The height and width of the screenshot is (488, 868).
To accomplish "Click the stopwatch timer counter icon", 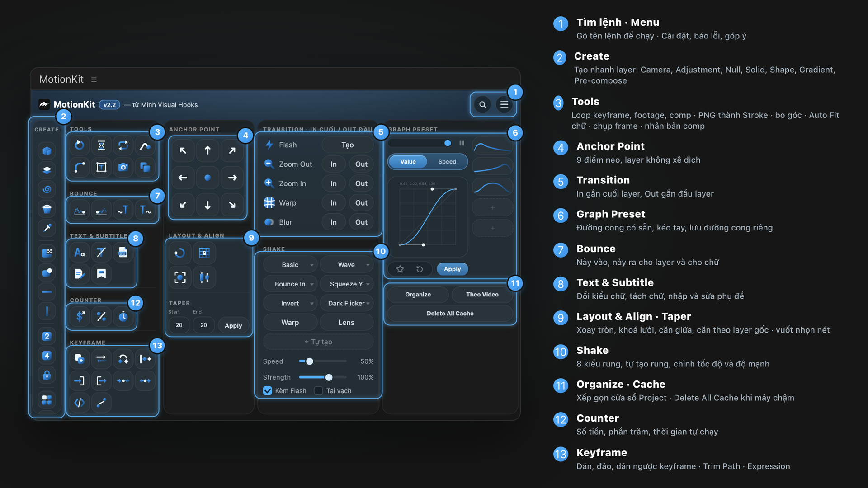I will (123, 316).
